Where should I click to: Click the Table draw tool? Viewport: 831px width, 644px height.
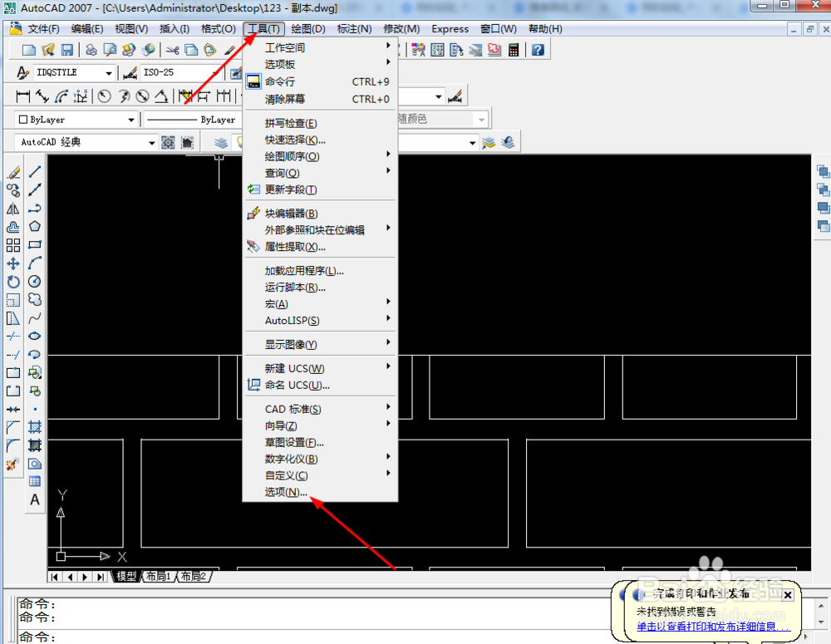click(x=35, y=481)
